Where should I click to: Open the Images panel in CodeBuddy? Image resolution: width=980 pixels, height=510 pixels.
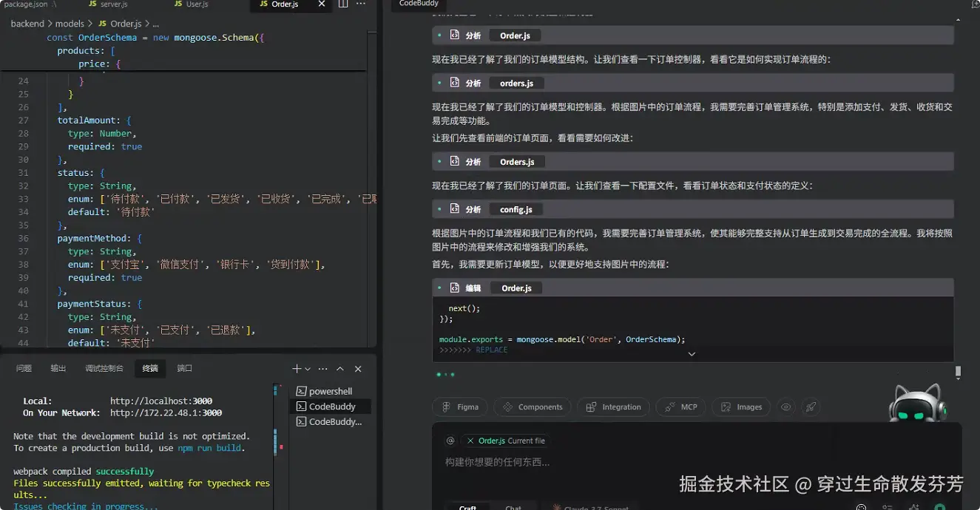click(740, 407)
